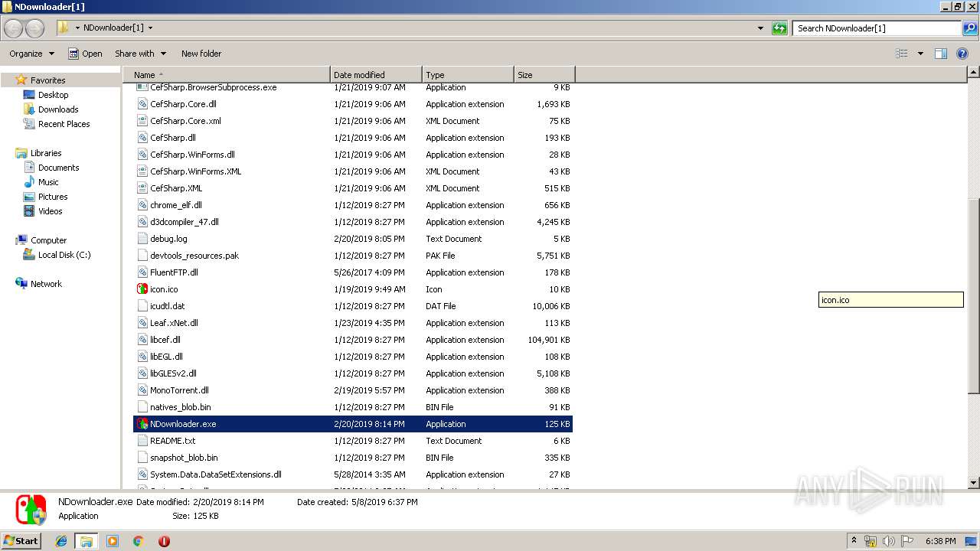This screenshot has height=551, width=980.
Task: Click the NDownloader[1] breadcrumb dropdown arrow
Action: click(x=150, y=28)
